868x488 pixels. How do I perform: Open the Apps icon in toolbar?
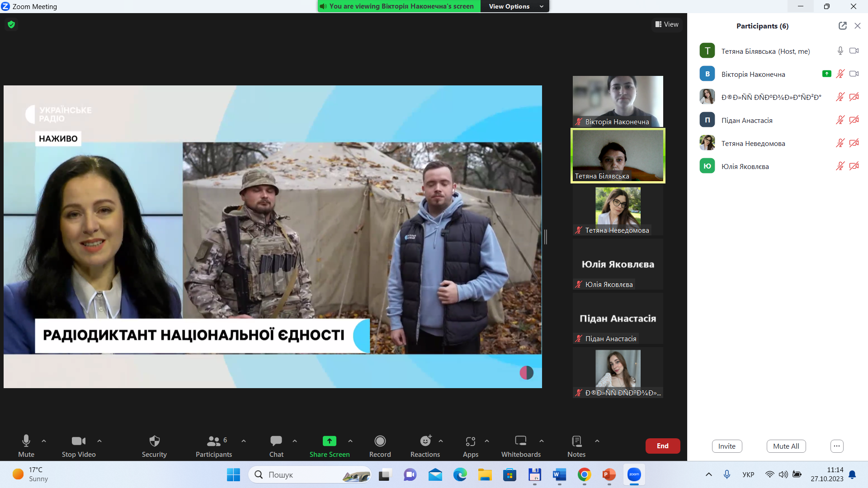[x=470, y=441]
